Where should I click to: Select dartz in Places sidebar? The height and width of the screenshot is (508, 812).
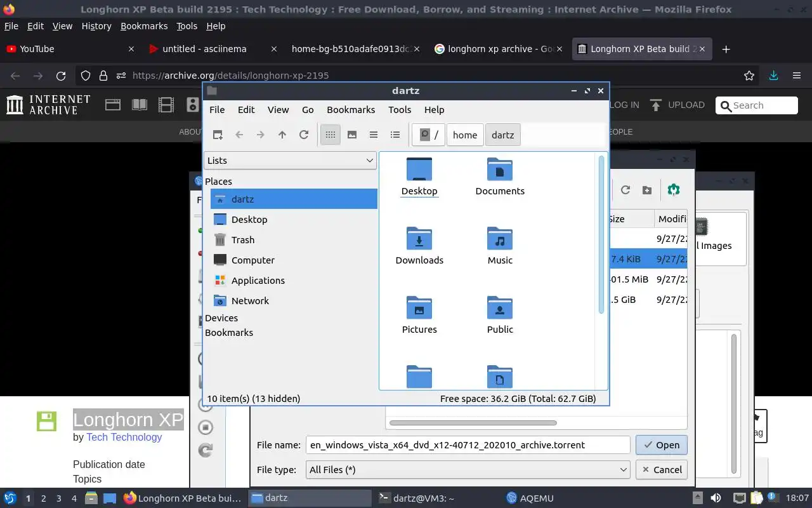294,199
